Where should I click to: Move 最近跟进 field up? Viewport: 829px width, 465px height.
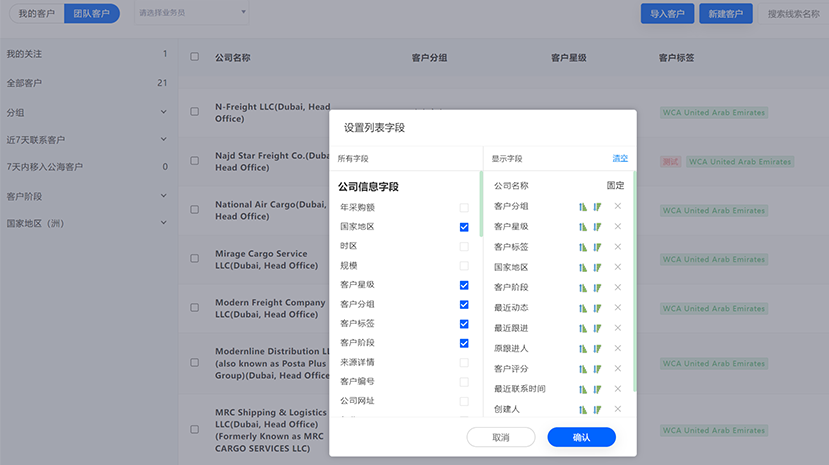click(583, 328)
